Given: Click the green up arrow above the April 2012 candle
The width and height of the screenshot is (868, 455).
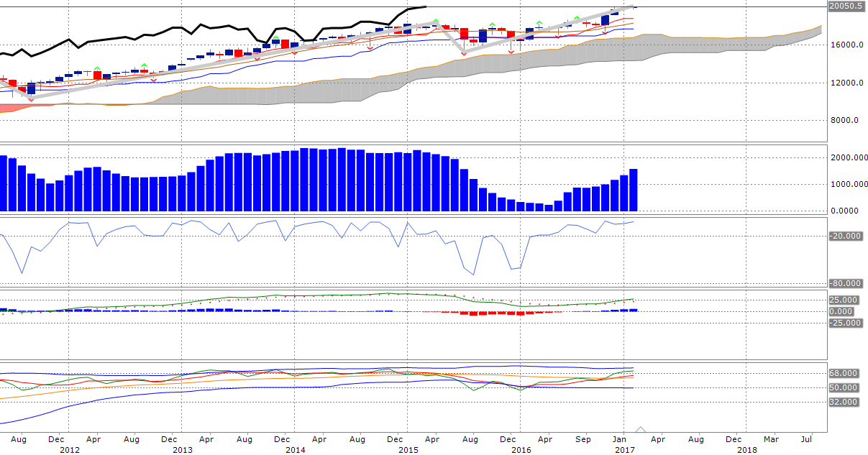Looking at the screenshot, I should coord(97,68).
